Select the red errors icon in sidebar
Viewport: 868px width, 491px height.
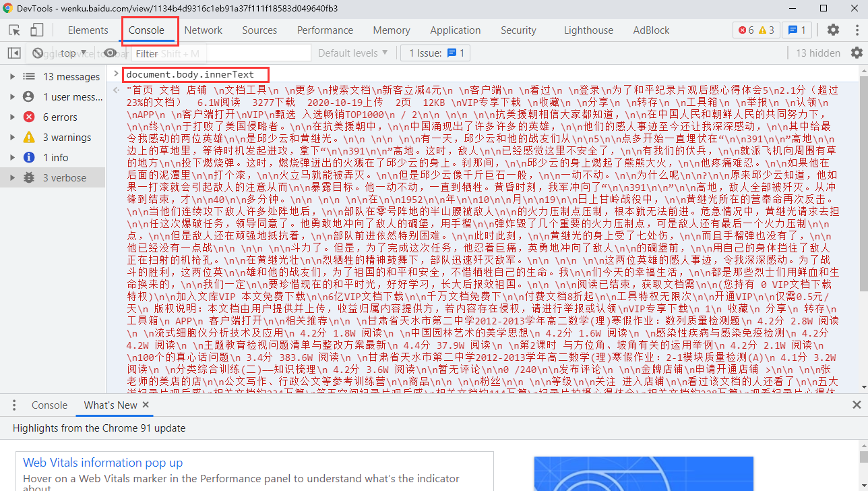click(x=29, y=117)
